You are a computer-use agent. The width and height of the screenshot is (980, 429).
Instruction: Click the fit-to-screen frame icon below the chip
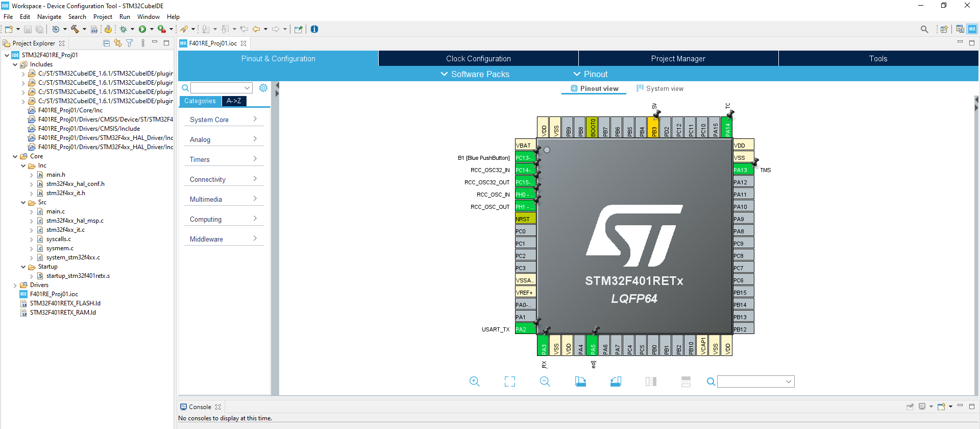tap(509, 382)
